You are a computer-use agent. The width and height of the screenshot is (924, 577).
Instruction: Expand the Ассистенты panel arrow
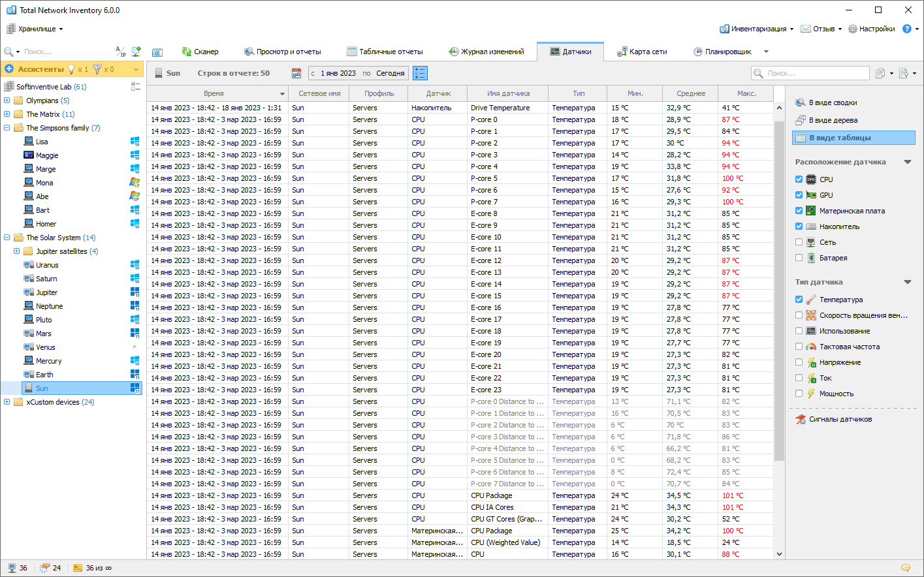coord(136,69)
